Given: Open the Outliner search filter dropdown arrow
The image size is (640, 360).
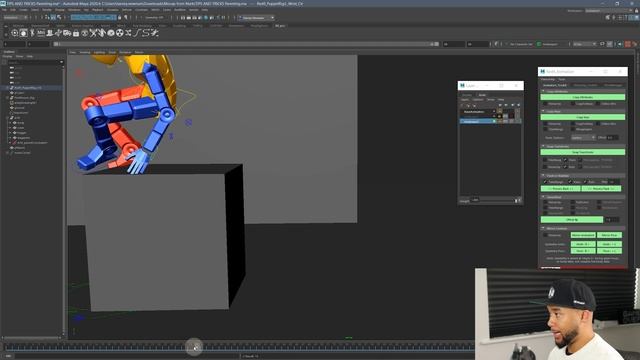Looking at the screenshot, I should pyautogui.click(x=62, y=62).
